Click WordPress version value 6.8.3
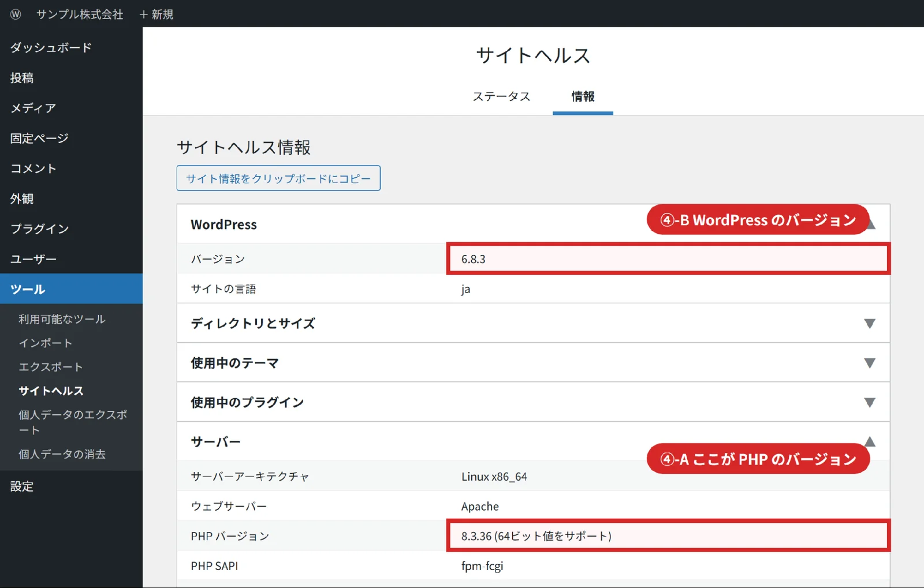The image size is (924, 588). click(x=473, y=259)
